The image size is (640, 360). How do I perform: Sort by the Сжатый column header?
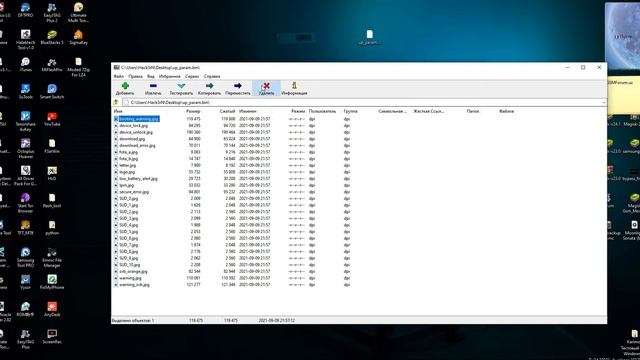227,111
